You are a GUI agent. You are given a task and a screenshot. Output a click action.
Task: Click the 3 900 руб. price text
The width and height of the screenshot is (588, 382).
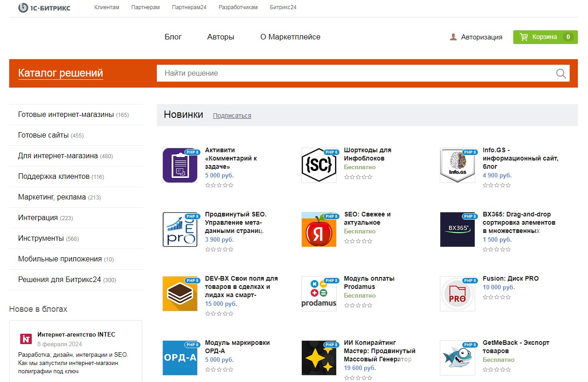tap(219, 240)
